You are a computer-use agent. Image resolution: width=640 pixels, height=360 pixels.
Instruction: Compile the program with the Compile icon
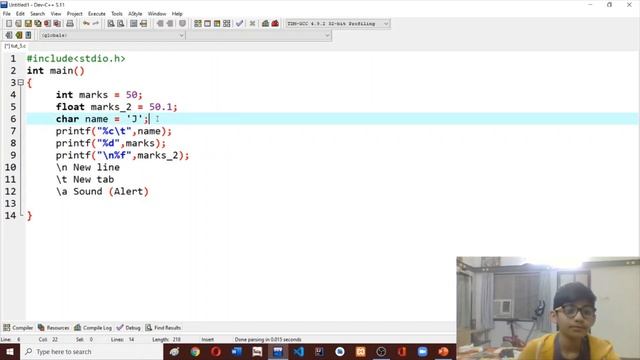(x=198, y=24)
